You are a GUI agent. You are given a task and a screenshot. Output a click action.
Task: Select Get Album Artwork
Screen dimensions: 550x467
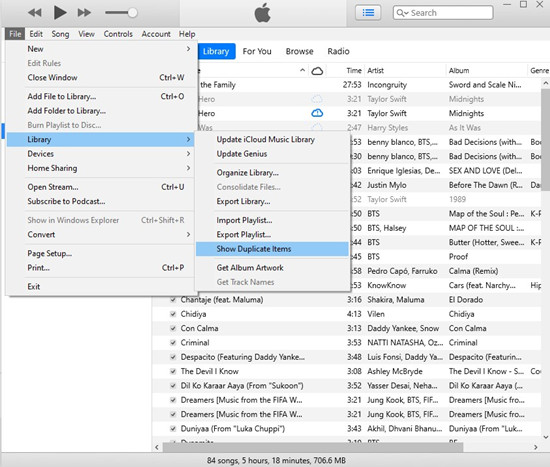click(272, 268)
